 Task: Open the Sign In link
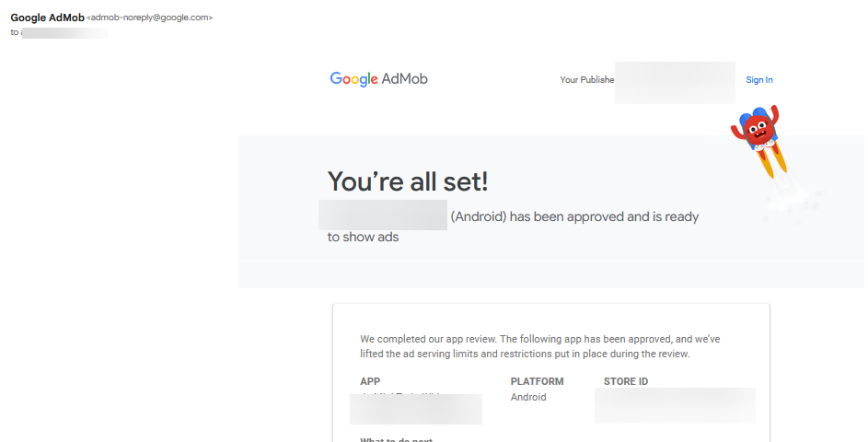(x=759, y=80)
